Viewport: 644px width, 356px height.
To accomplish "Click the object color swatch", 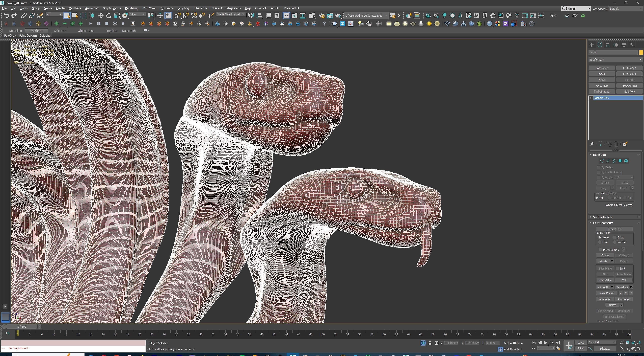I will coord(641,52).
